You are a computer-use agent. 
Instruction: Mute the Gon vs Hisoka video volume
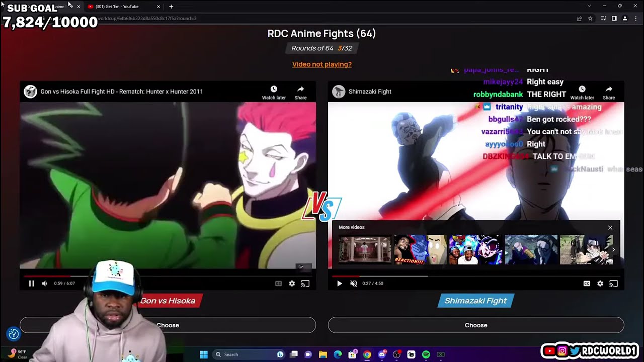point(44,284)
